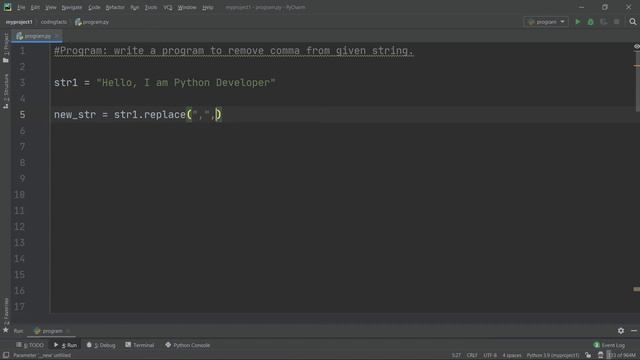Toggle tool window bars icon in status bar
The height and width of the screenshot is (360, 640).
coord(6,356)
